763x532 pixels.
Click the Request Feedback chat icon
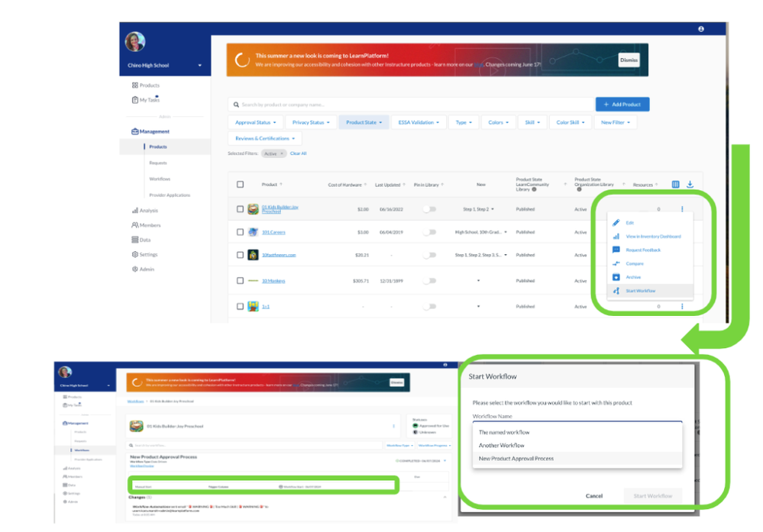point(616,250)
